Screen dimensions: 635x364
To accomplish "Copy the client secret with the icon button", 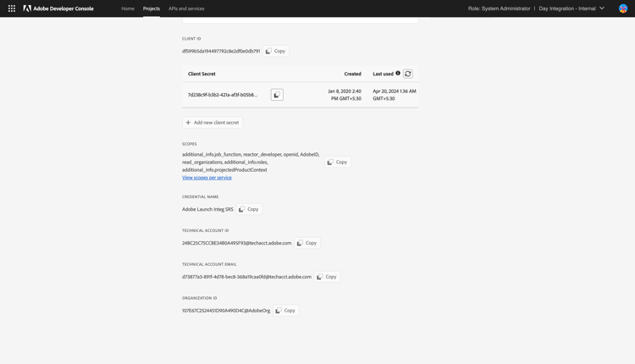I will tap(277, 95).
